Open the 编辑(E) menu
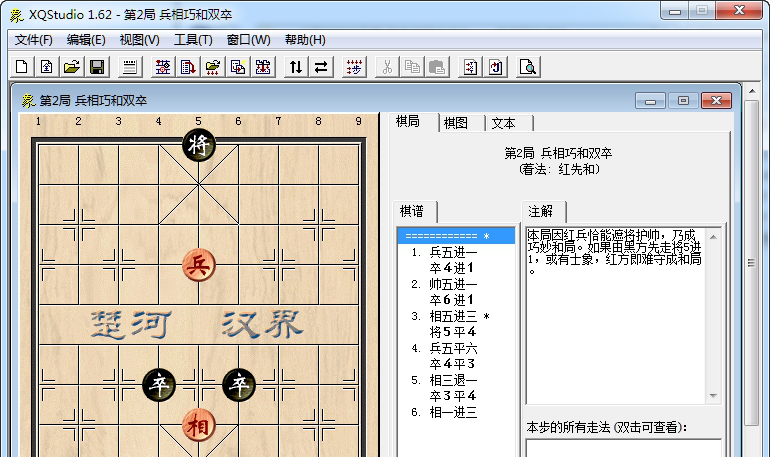Screen dimensions: 770x475 pos(86,40)
